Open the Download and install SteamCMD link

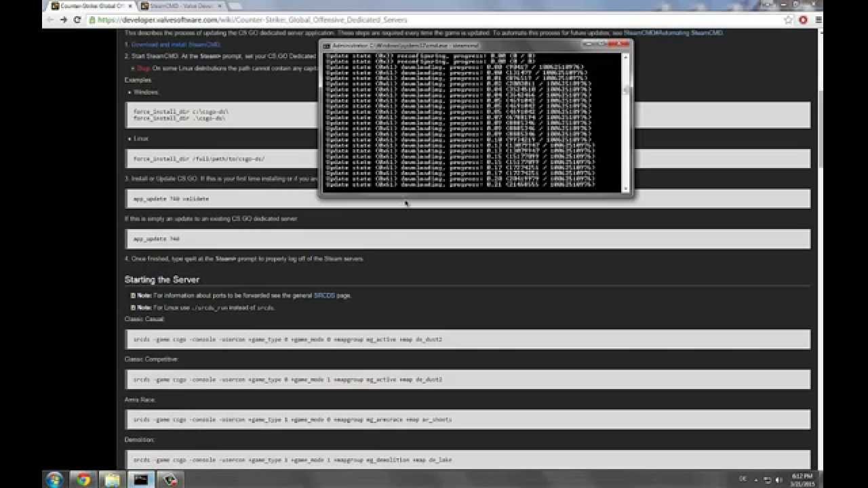click(x=176, y=44)
